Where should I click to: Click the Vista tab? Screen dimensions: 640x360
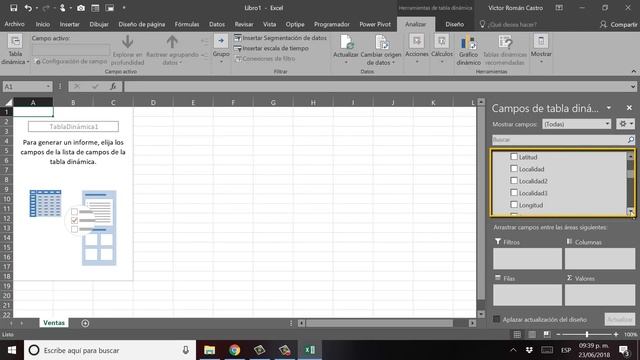pyautogui.click(x=269, y=24)
